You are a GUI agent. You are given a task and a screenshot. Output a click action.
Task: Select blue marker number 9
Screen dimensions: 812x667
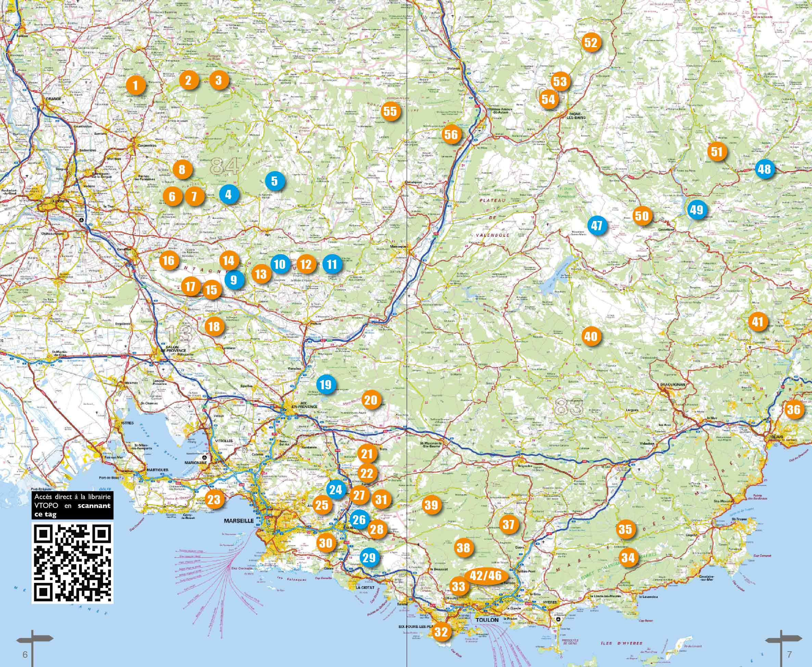point(234,279)
